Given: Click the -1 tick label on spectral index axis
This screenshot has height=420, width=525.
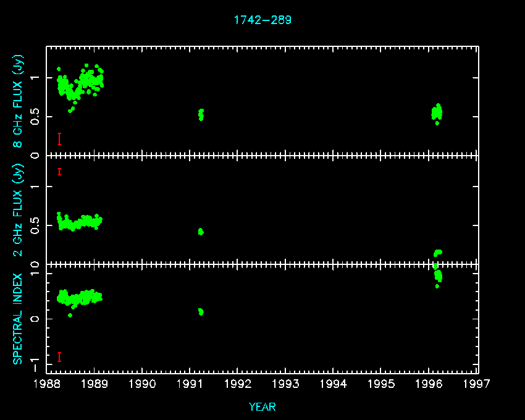Looking at the screenshot, I should 36,364.
